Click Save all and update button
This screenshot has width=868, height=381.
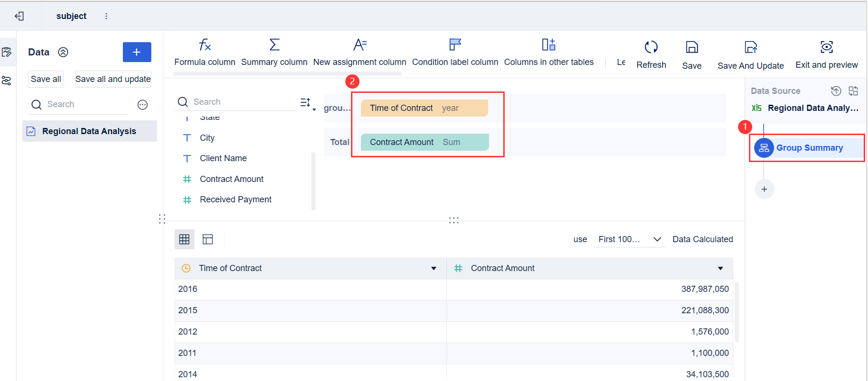tap(113, 79)
